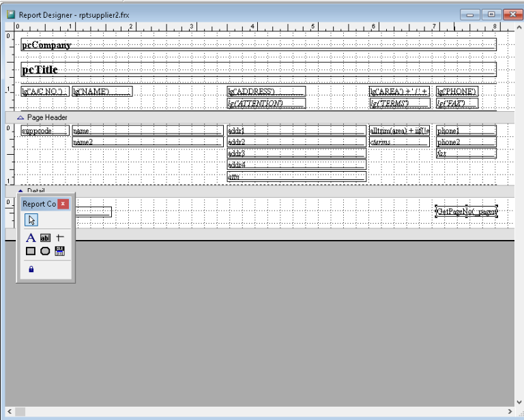
Task: Minimize the Report Designer window
Action: [470, 15]
